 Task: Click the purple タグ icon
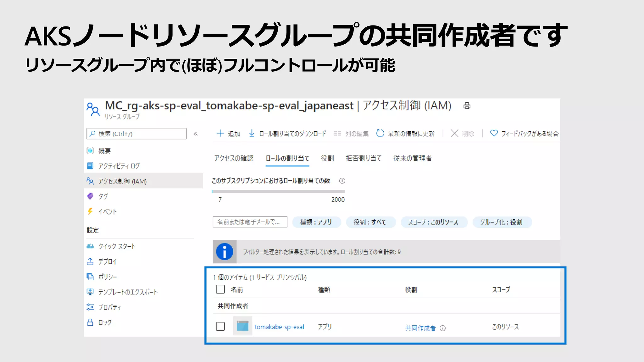click(x=90, y=196)
